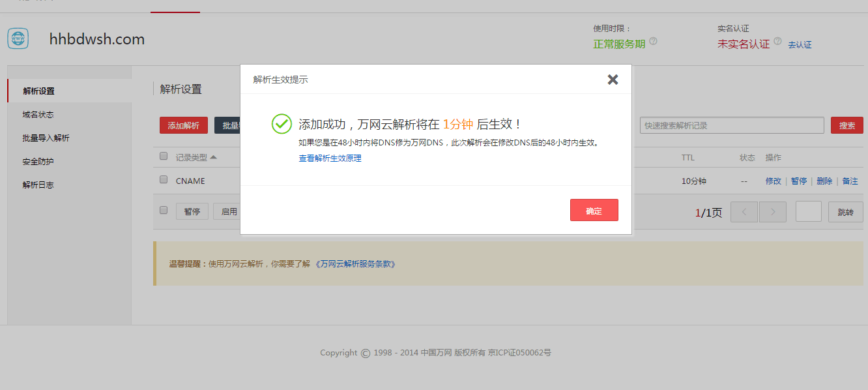Image resolution: width=868 pixels, height=390 pixels.
Task: Close the 解析生效提示 dialog with the X
Action: pyautogui.click(x=613, y=80)
